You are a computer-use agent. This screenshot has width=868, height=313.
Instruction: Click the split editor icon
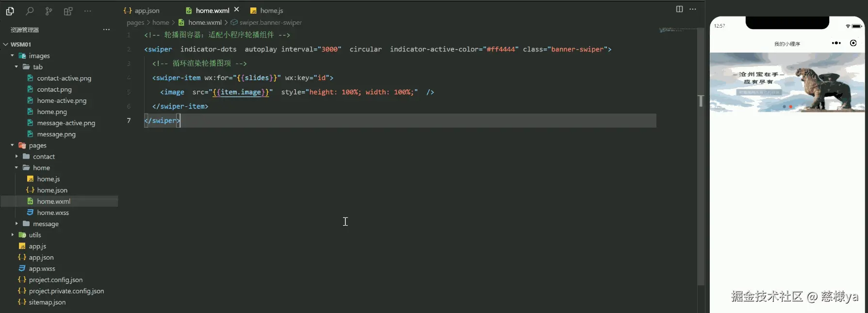pyautogui.click(x=679, y=9)
